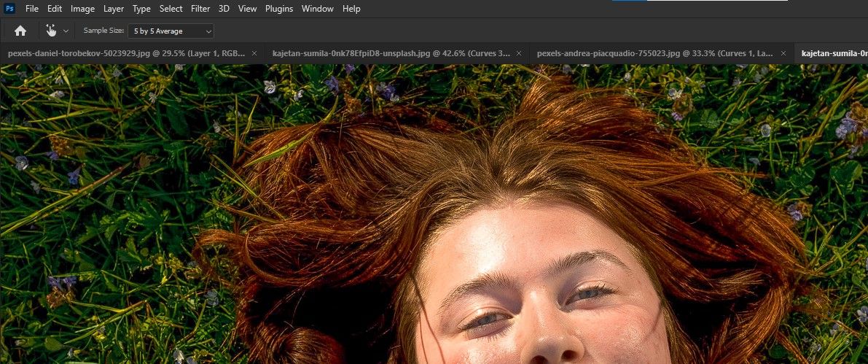Image resolution: width=868 pixels, height=364 pixels.
Task: Open the Sample Size dropdown
Action: point(171,31)
